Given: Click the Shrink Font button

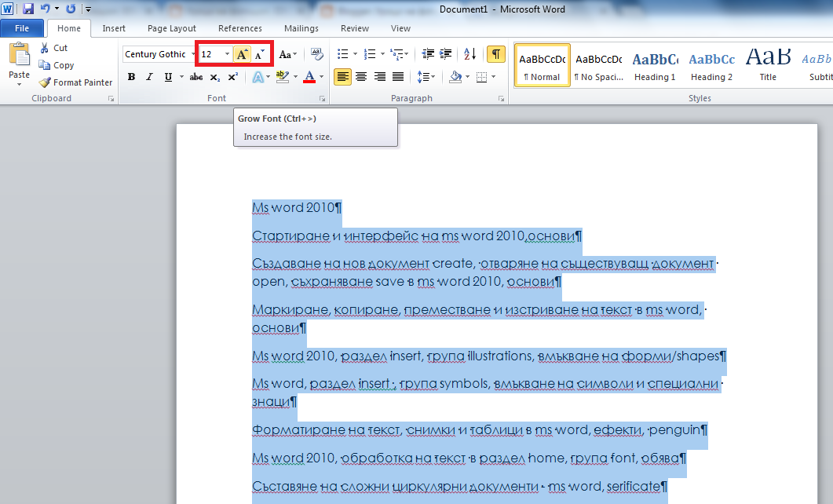Looking at the screenshot, I should (259, 54).
